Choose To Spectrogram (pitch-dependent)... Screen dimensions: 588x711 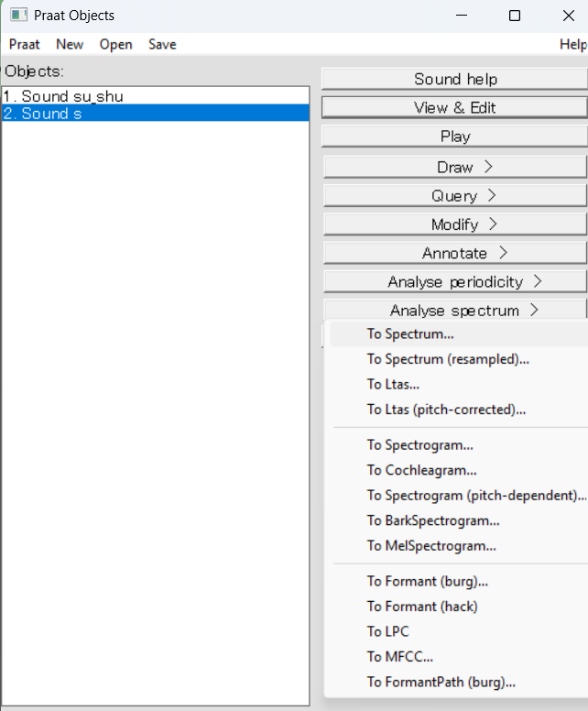(x=459, y=495)
